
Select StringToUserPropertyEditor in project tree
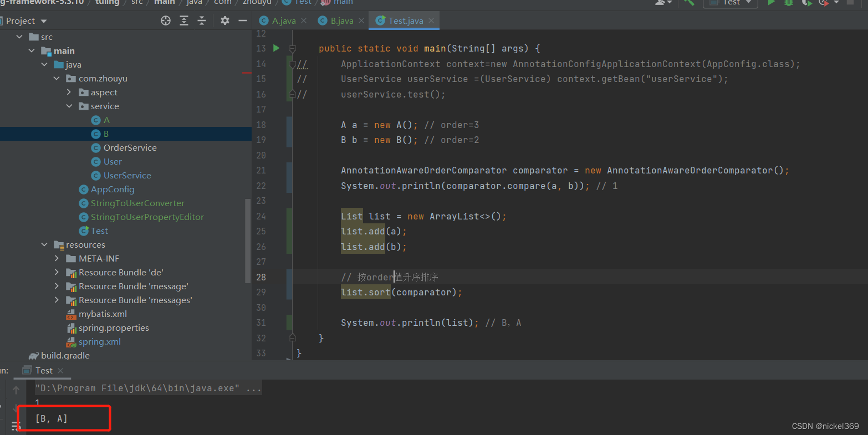[147, 217]
